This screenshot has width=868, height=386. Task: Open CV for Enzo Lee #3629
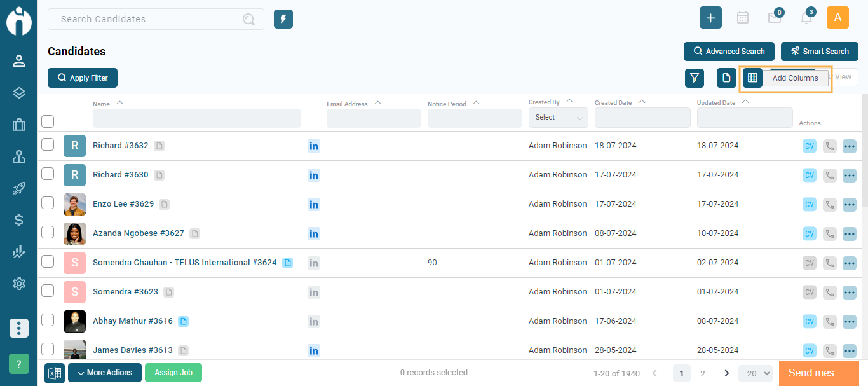point(810,204)
